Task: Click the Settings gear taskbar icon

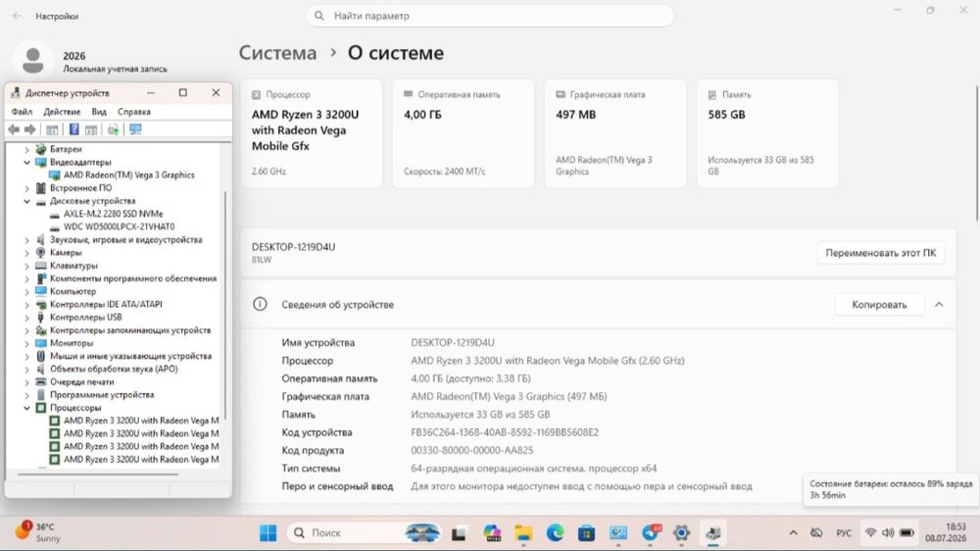Action: pos(682,533)
